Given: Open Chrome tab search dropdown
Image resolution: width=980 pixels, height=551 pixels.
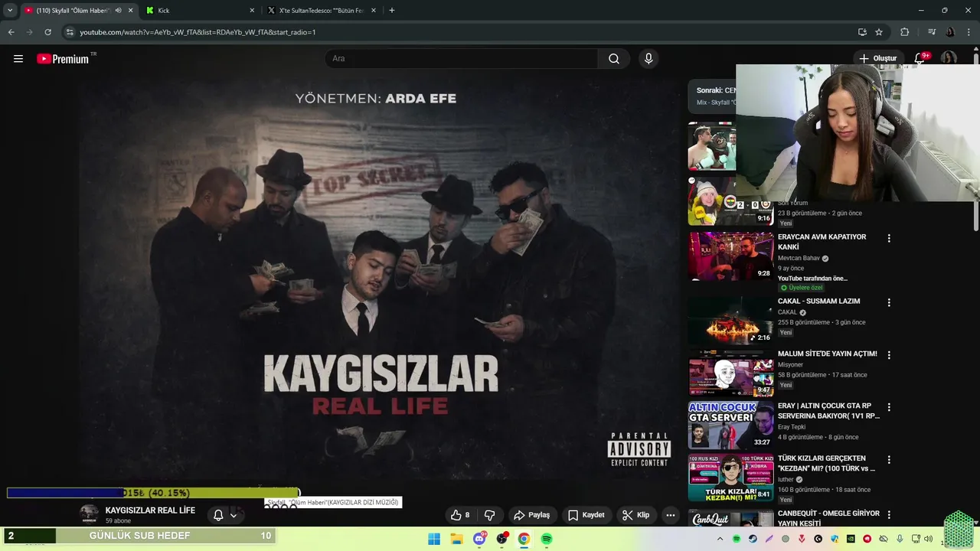Looking at the screenshot, I should [10, 11].
